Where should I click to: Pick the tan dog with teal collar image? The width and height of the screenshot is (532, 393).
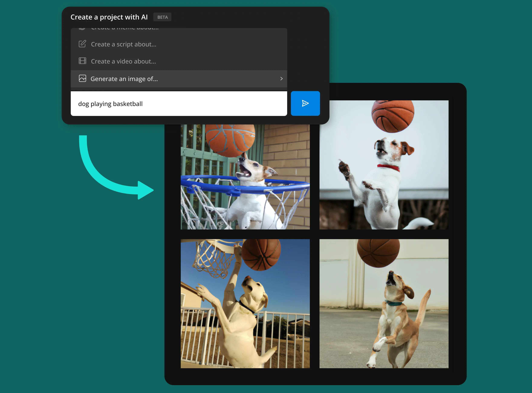click(x=384, y=303)
